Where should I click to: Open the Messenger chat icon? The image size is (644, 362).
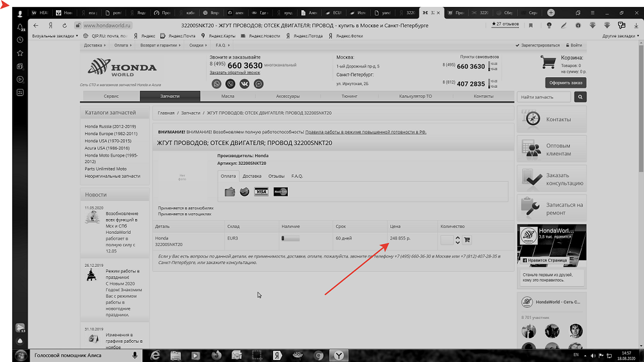(x=258, y=84)
